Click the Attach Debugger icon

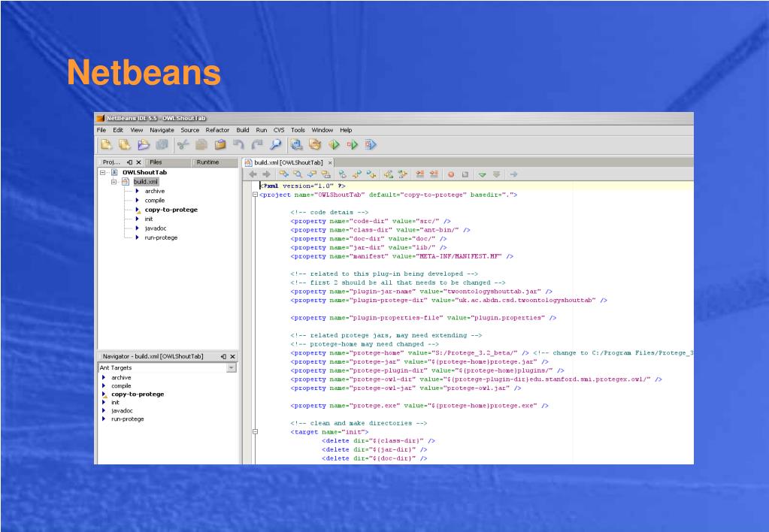coord(371,144)
